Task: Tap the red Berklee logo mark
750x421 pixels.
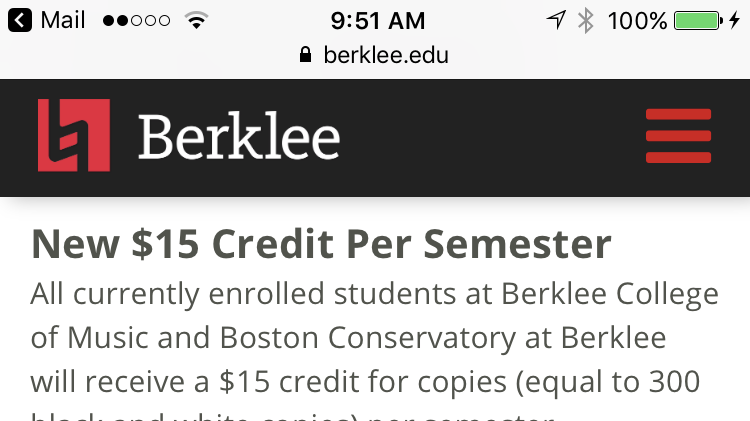Action: (73, 135)
